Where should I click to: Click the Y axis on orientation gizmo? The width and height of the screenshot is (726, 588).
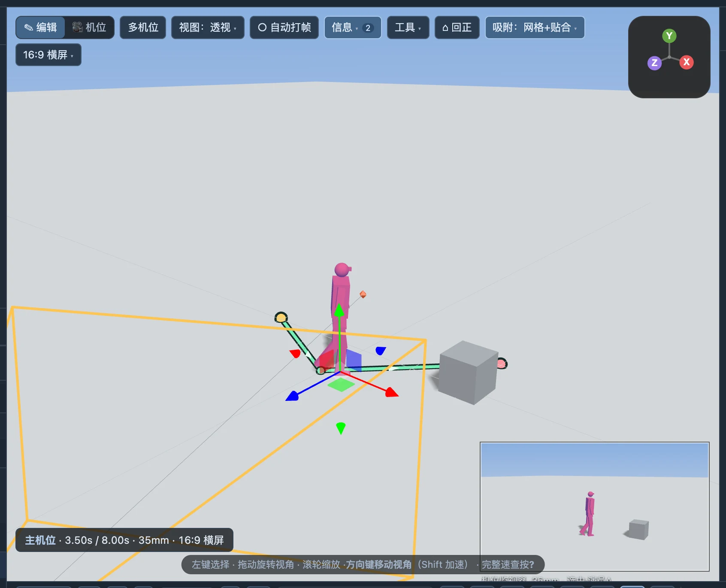tap(669, 36)
